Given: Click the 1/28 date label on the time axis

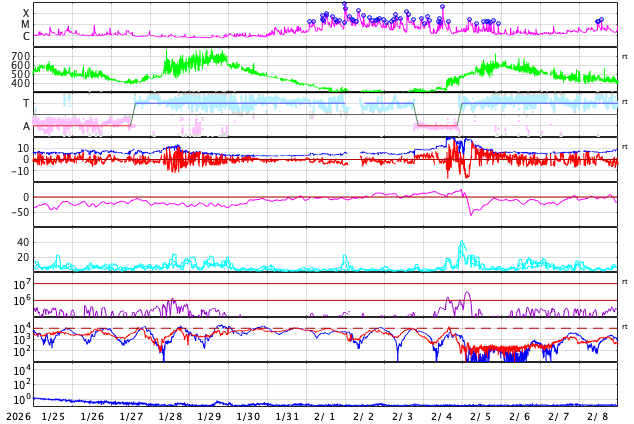Looking at the screenshot, I should tap(170, 416).
